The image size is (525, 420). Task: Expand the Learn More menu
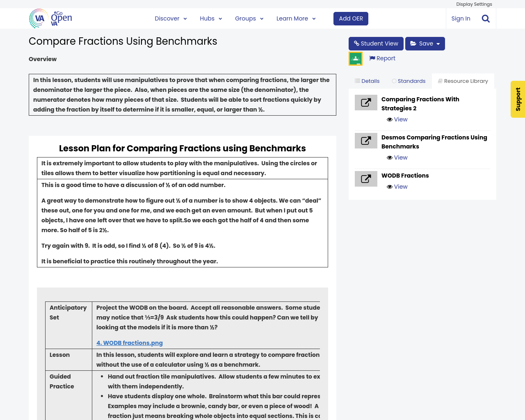tap(296, 18)
